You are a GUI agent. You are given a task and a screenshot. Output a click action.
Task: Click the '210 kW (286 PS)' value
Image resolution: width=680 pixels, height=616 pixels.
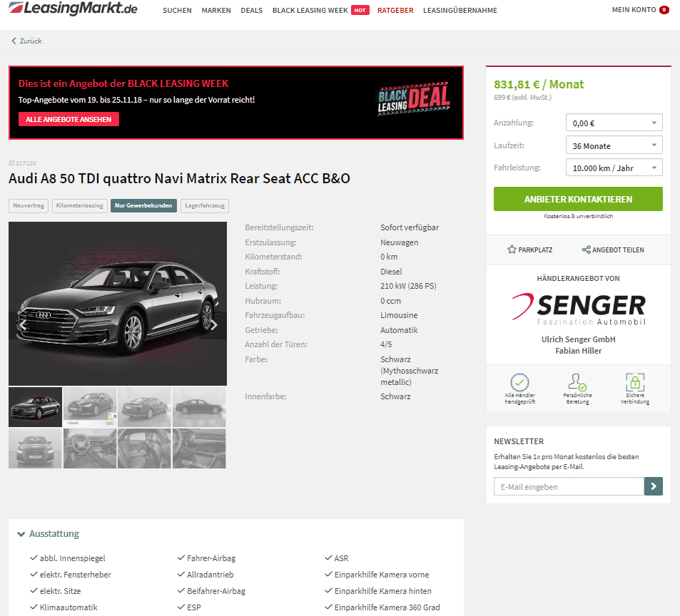(x=409, y=286)
